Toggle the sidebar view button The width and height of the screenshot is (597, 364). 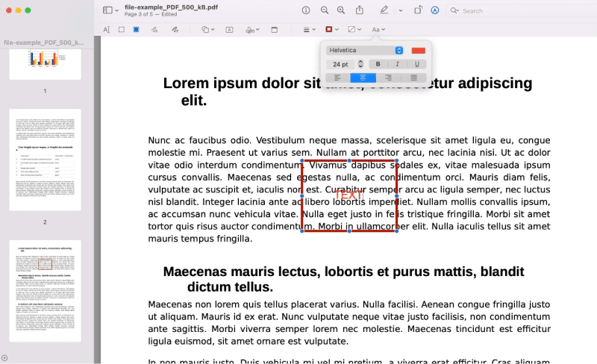click(107, 10)
